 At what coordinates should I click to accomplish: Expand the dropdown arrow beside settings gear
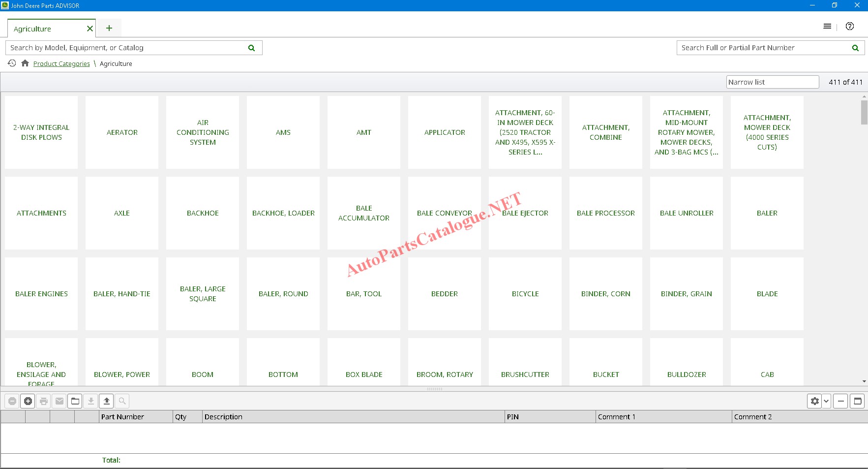click(826, 401)
